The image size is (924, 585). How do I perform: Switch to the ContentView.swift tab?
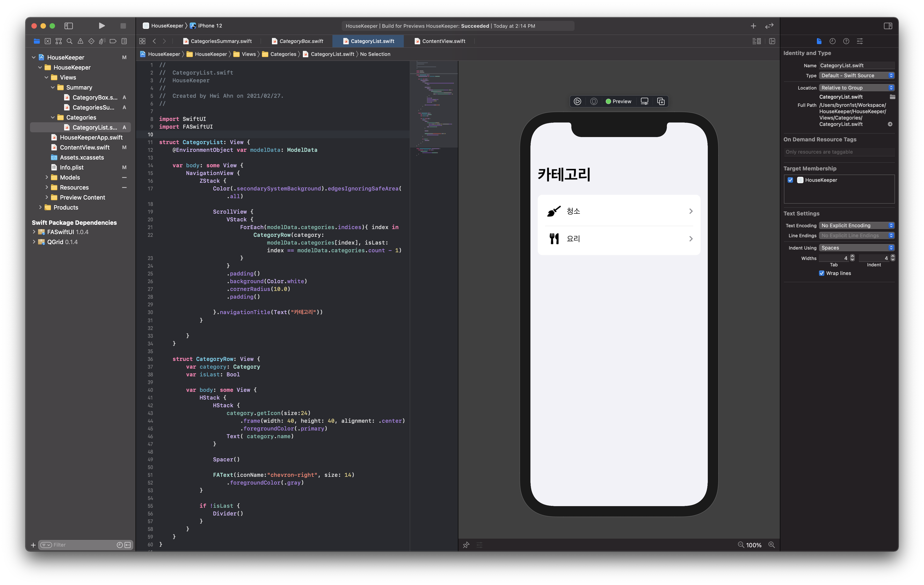pyautogui.click(x=443, y=41)
